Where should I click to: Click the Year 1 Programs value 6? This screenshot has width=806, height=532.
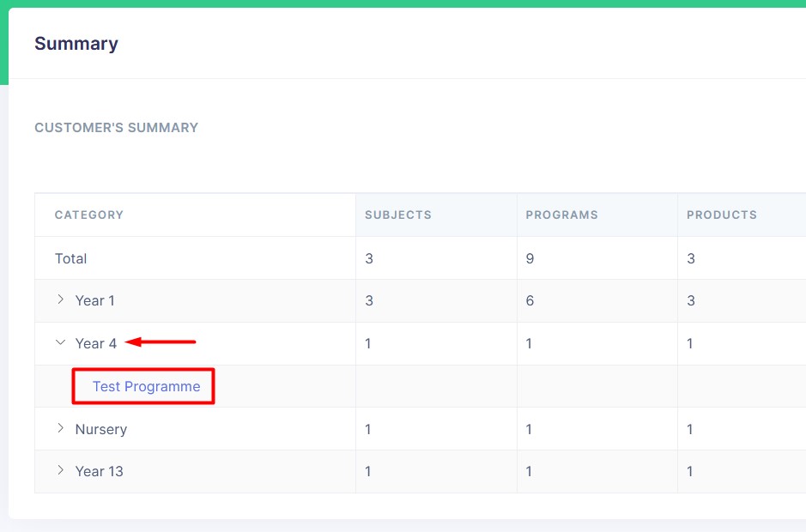point(530,300)
